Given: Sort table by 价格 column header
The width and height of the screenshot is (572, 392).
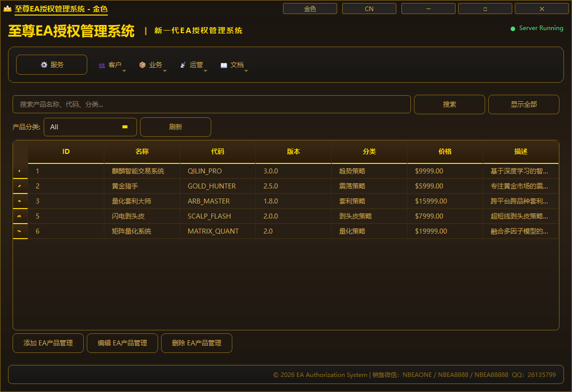Looking at the screenshot, I should (445, 151).
